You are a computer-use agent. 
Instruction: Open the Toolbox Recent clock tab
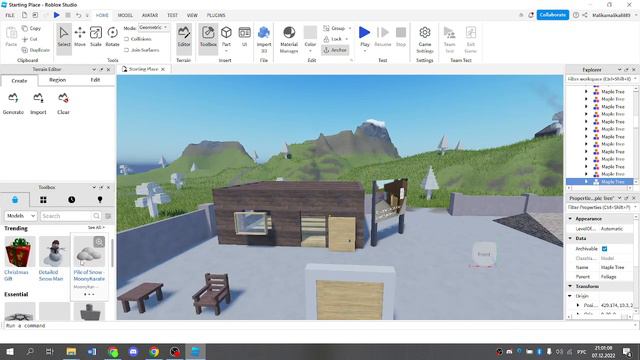pyautogui.click(x=71, y=200)
